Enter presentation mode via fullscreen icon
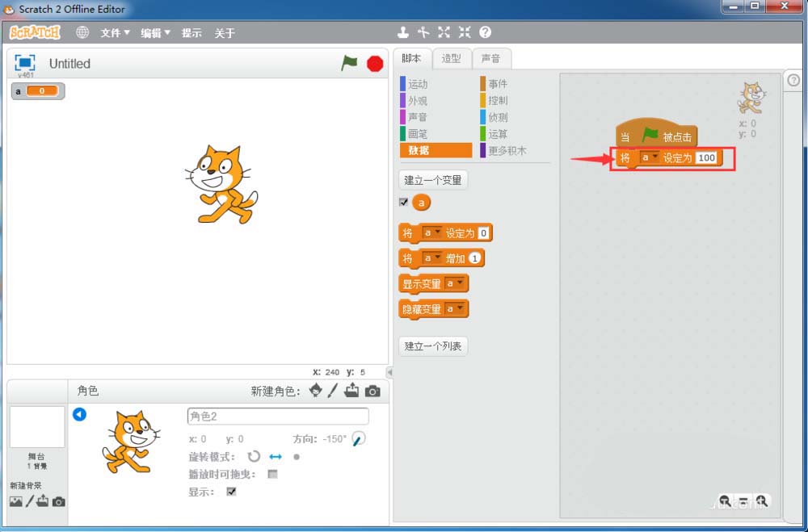This screenshot has width=808, height=532. coord(25,62)
